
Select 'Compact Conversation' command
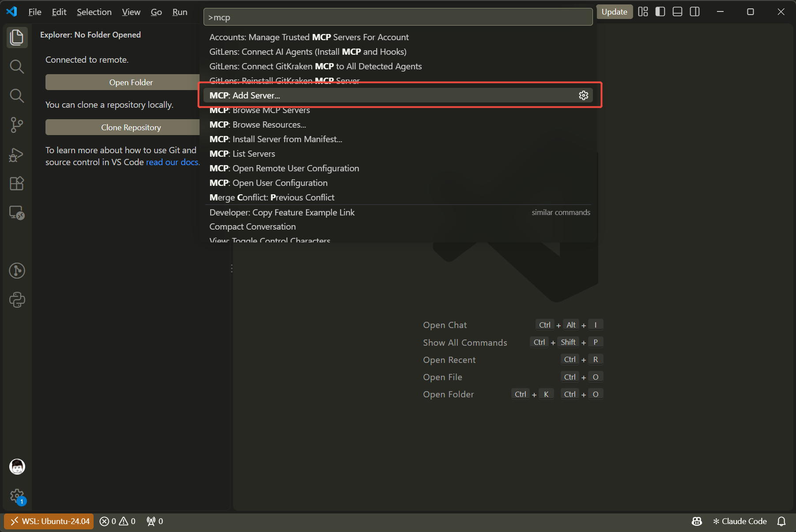click(398, 226)
